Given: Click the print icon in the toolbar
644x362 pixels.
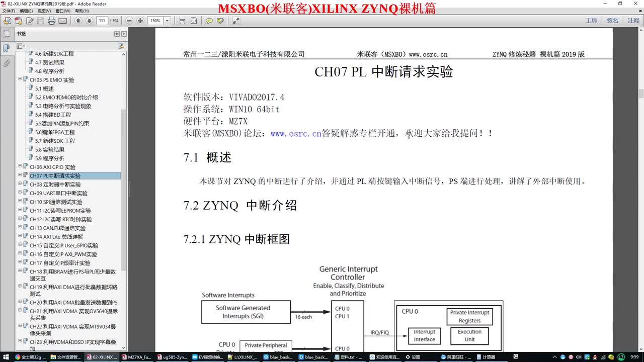Looking at the screenshot, I should (51, 21).
